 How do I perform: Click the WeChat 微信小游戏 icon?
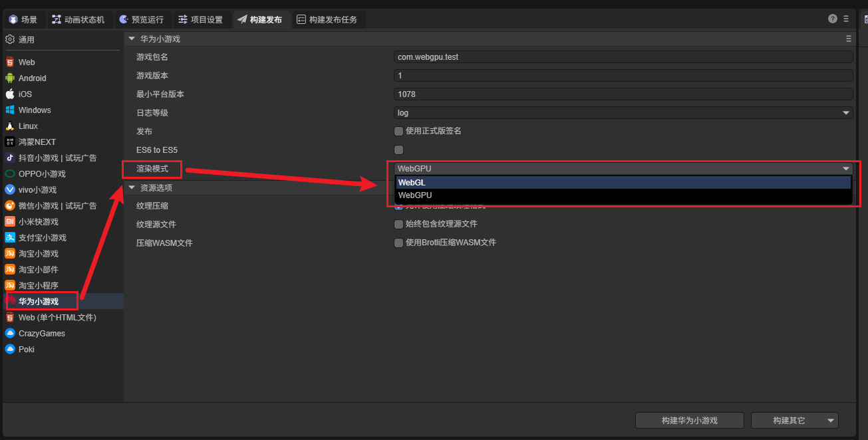point(10,205)
